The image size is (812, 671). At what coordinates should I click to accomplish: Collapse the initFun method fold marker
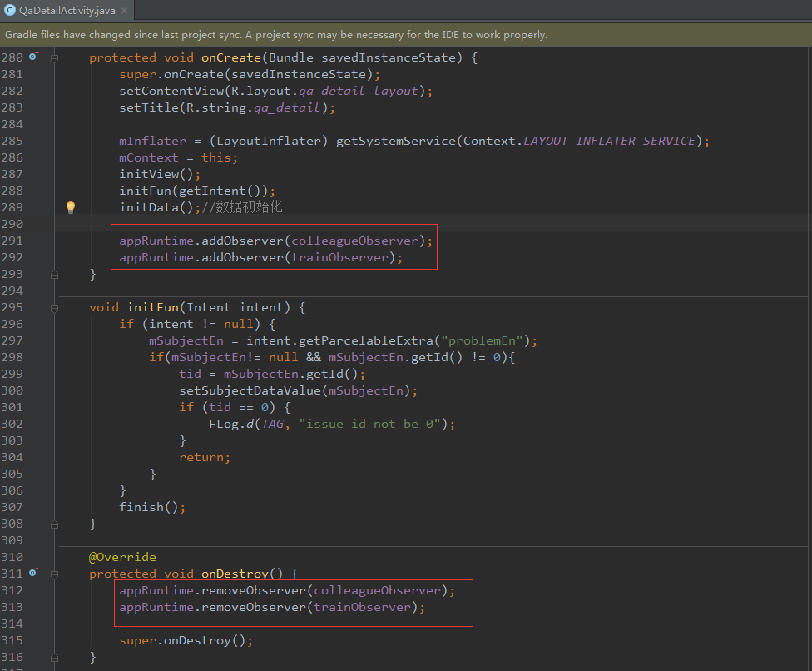click(x=55, y=307)
